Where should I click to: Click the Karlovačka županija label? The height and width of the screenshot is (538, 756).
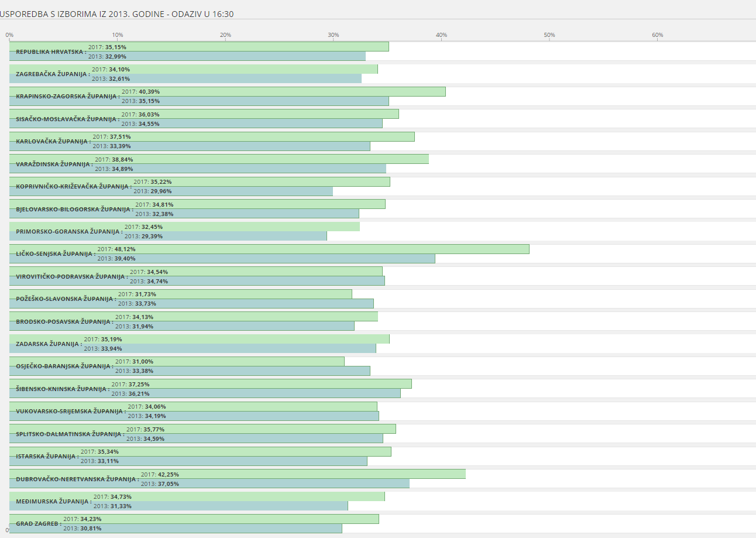(x=53, y=142)
